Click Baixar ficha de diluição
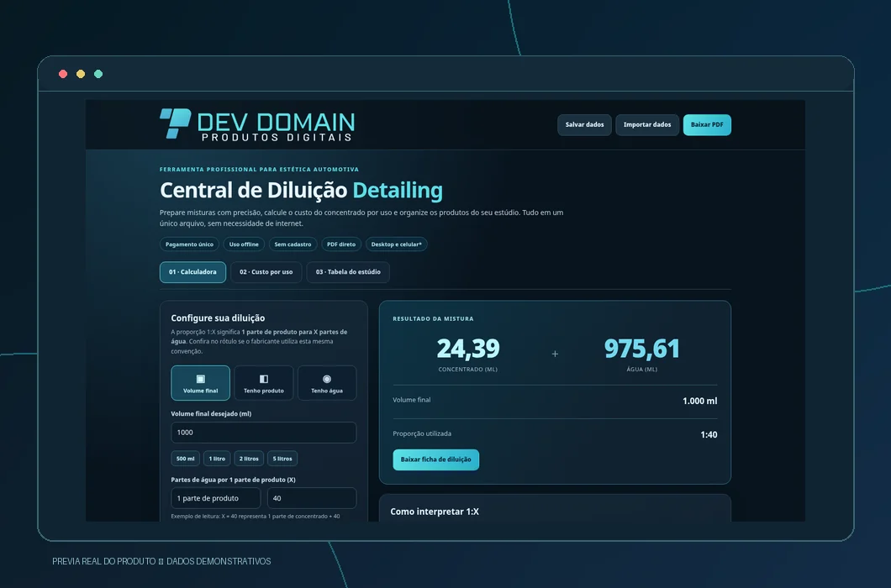The height and width of the screenshot is (588, 891). pos(436,459)
